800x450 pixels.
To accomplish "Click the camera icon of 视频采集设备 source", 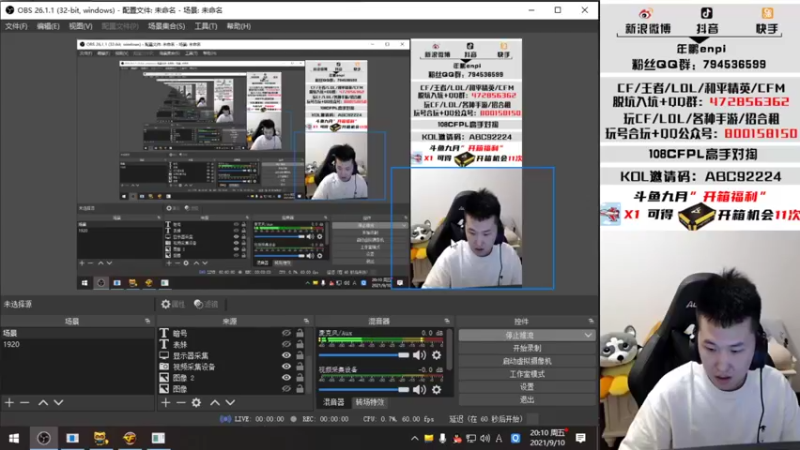I will 164,366.
